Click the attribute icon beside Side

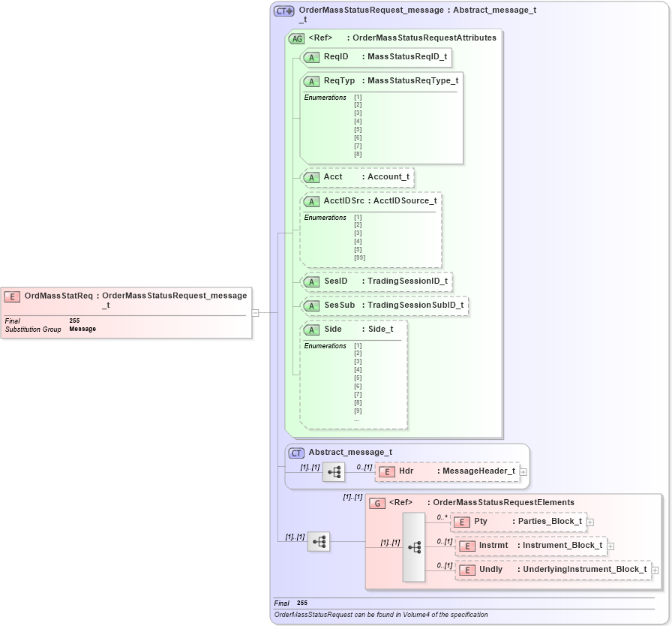click(x=311, y=330)
